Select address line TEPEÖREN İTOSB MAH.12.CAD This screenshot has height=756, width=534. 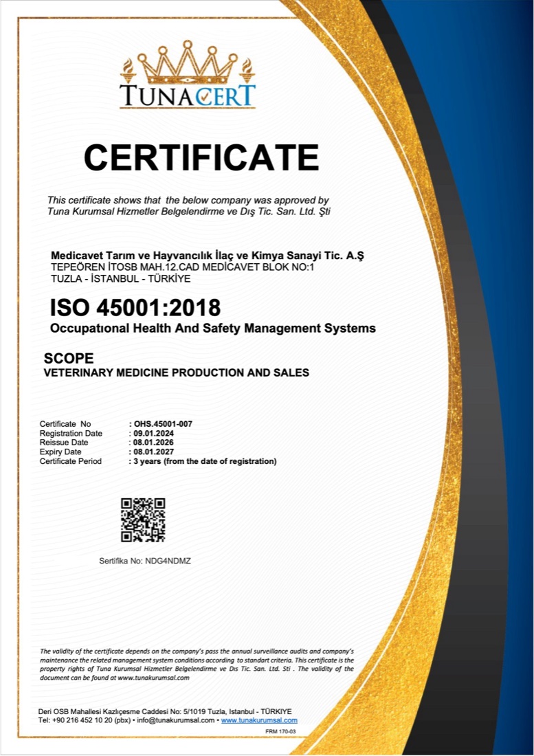pos(183,267)
